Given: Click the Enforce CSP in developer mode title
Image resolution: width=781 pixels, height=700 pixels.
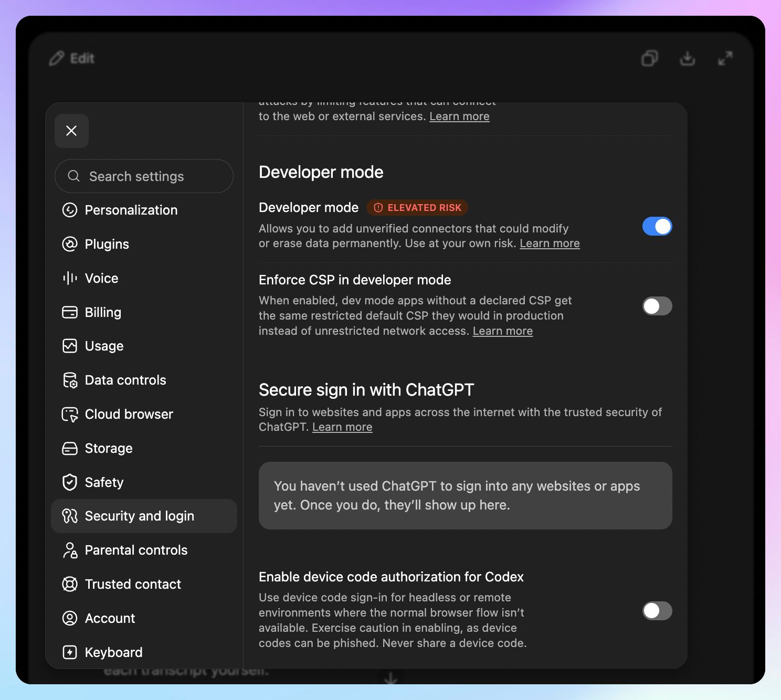Looking at the screenshot, I should coord(355,280).
